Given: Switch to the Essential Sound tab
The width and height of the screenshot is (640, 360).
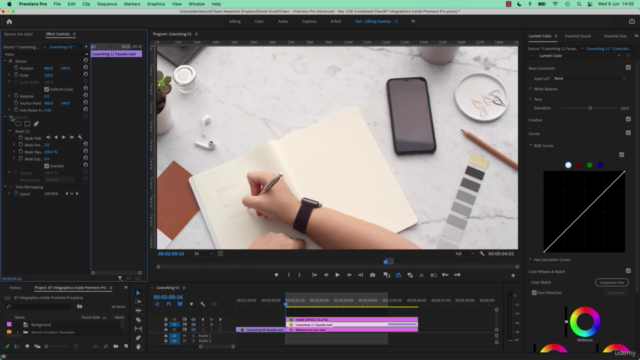Looking at the screenshot, I should click(578, 36).
